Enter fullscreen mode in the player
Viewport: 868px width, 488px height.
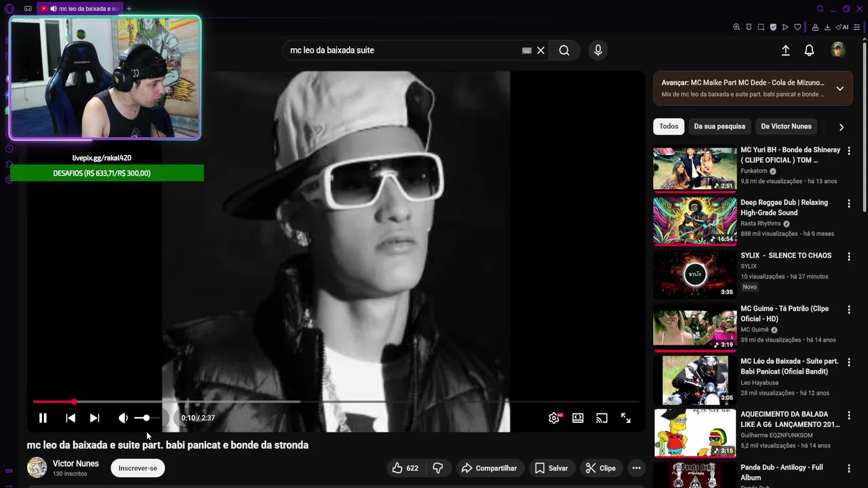pyautogui.click(x=626, y=418)
